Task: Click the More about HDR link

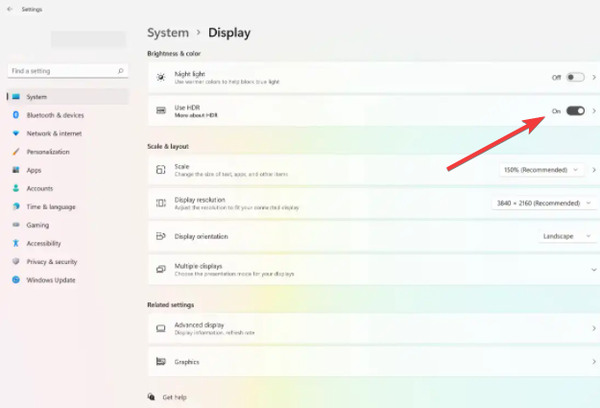Action: tap(196, 115)
